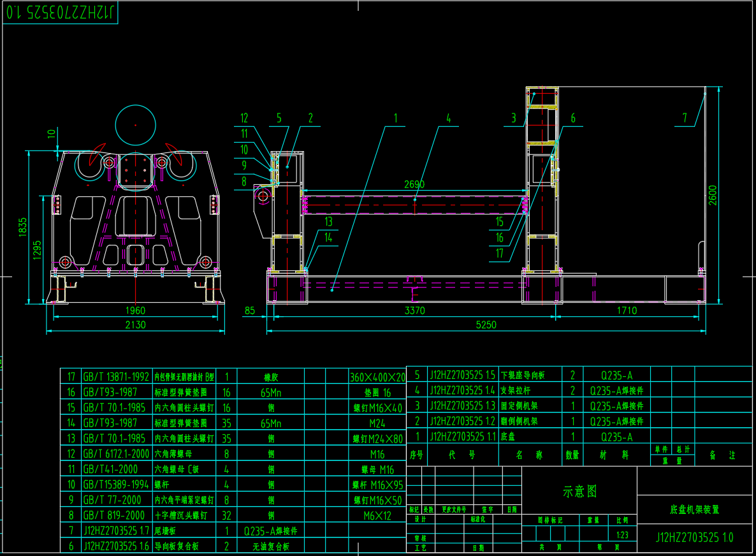This screenshot has height=556, width=756.
Task: Select the GB/T 6172.1-2000 cell
Action: tap(116, 454)
